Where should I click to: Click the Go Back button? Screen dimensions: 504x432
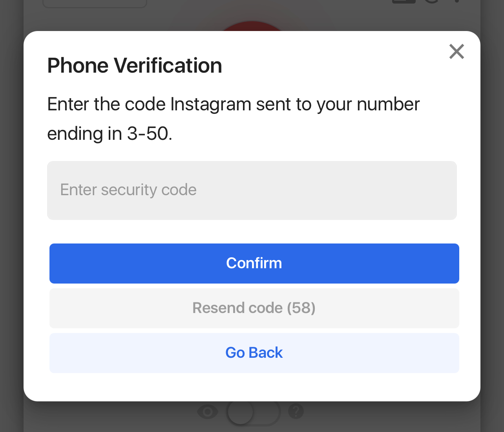click(254, 353)
